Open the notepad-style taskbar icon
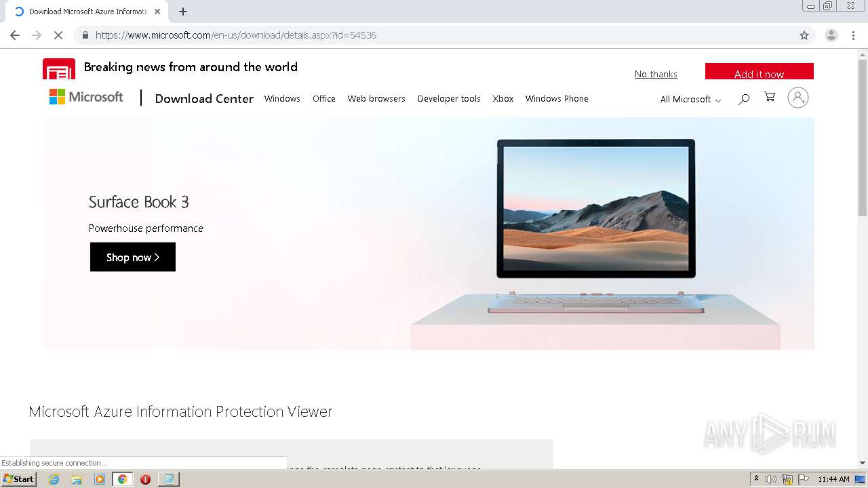This screenshot has height=488, width=868. click(168, 479)
